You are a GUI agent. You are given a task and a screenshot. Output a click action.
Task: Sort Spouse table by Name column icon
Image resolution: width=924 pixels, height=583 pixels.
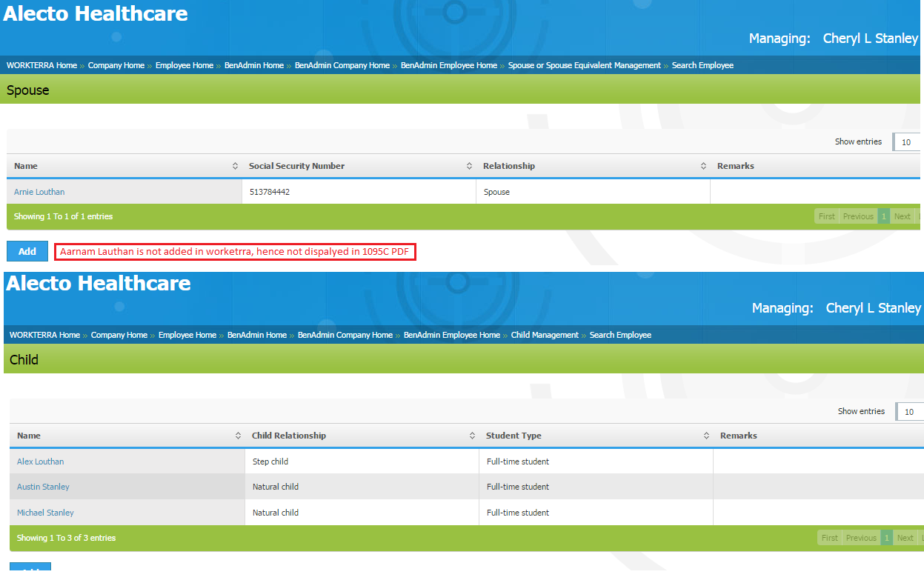(x=236, y=167)
